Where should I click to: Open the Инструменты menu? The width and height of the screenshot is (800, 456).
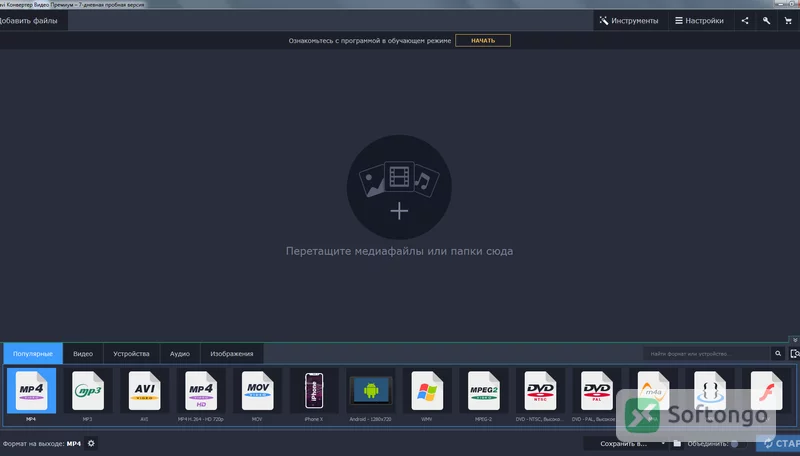point(629,21)
